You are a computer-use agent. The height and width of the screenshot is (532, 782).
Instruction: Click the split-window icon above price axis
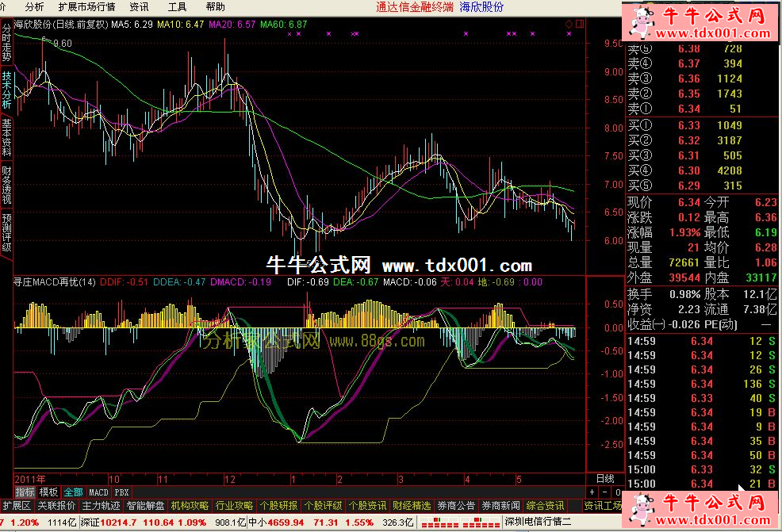pyautogui.click(x=580, y=24)
